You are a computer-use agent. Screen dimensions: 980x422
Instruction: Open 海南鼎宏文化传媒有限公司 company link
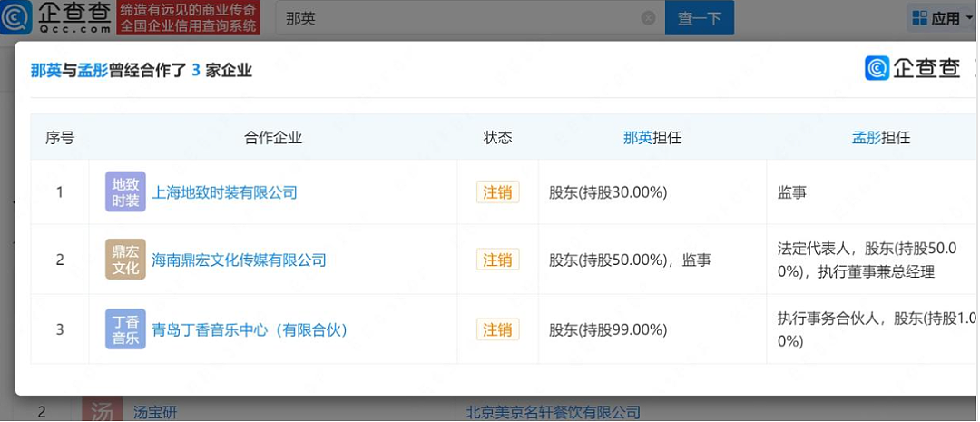tap(239, 260)
